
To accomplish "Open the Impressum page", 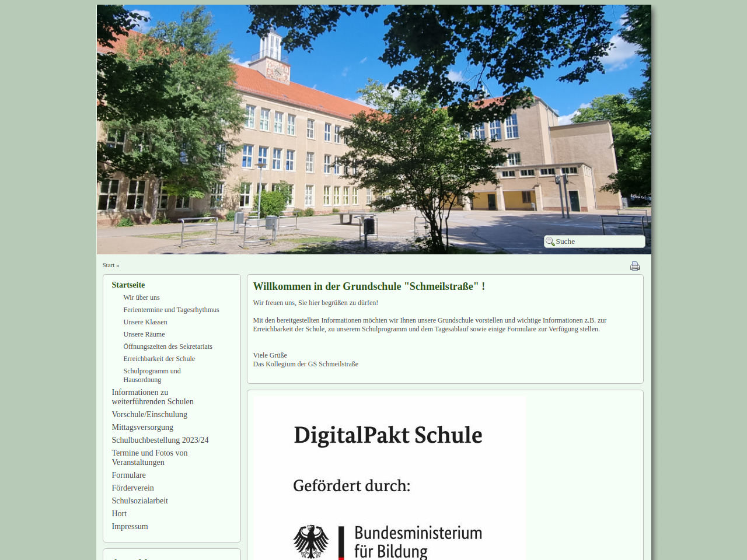I will tap(130, 526).
